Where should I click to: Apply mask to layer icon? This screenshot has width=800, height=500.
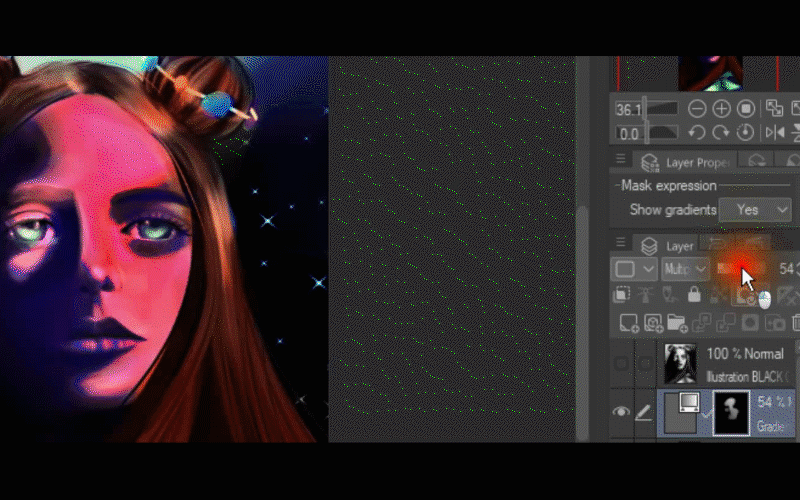point(774,323)
